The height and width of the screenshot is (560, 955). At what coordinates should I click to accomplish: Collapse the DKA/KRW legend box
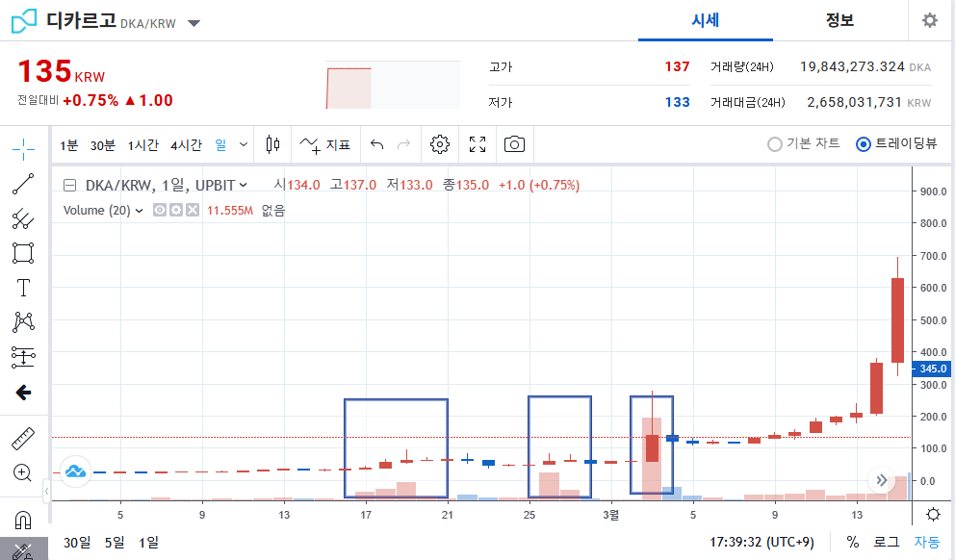coord(70,185)
